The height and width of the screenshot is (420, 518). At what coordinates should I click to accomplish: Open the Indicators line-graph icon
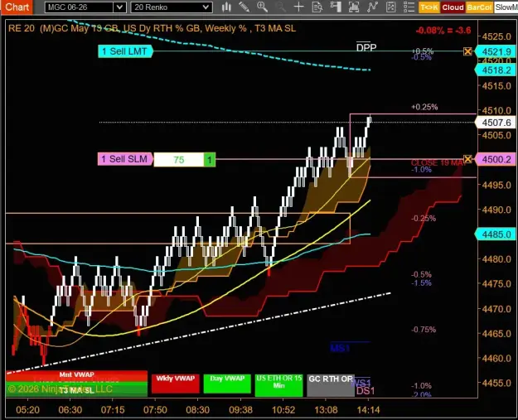(x=372, y=7)
